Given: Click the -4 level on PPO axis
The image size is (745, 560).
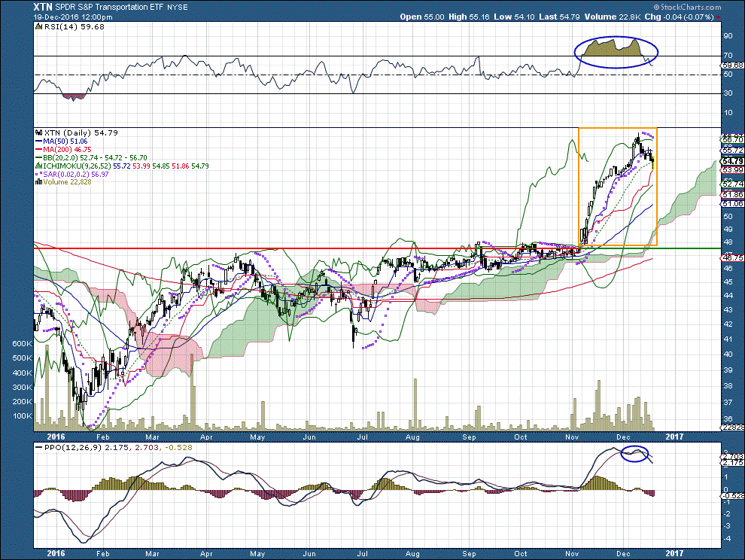Looking at the screenshot, I should click(x=727, y=539).
